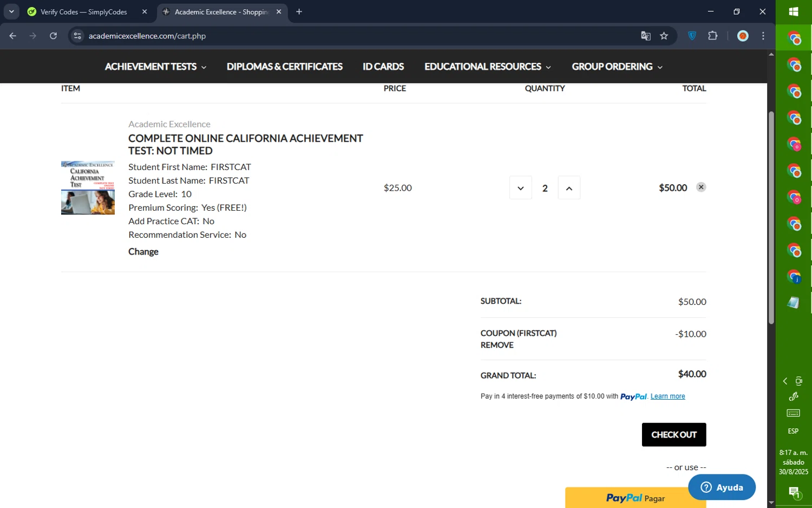Viewport: 812px width, 508px height.
Task: Close the Academic Excellence shopping tab
Action: [279, 11]
